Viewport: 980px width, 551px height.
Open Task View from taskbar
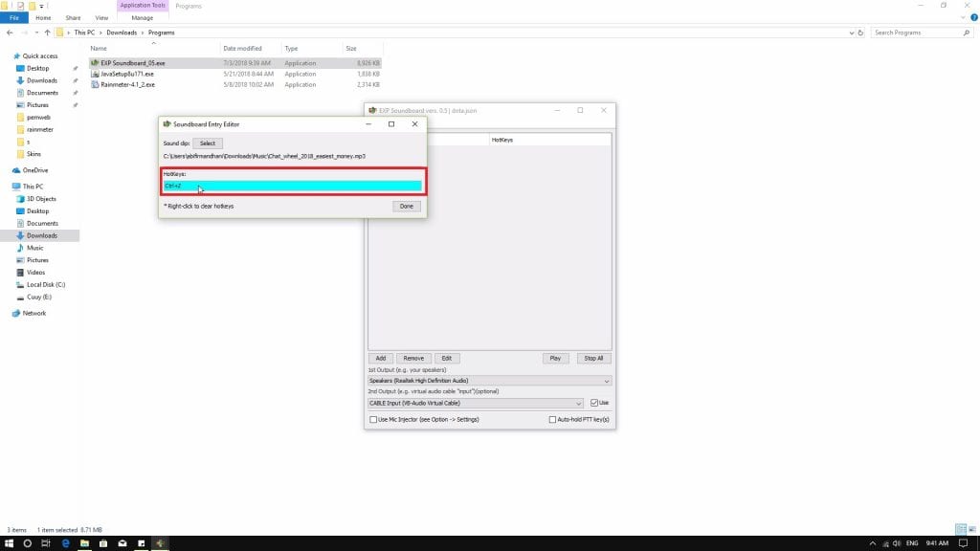point(46,543)
